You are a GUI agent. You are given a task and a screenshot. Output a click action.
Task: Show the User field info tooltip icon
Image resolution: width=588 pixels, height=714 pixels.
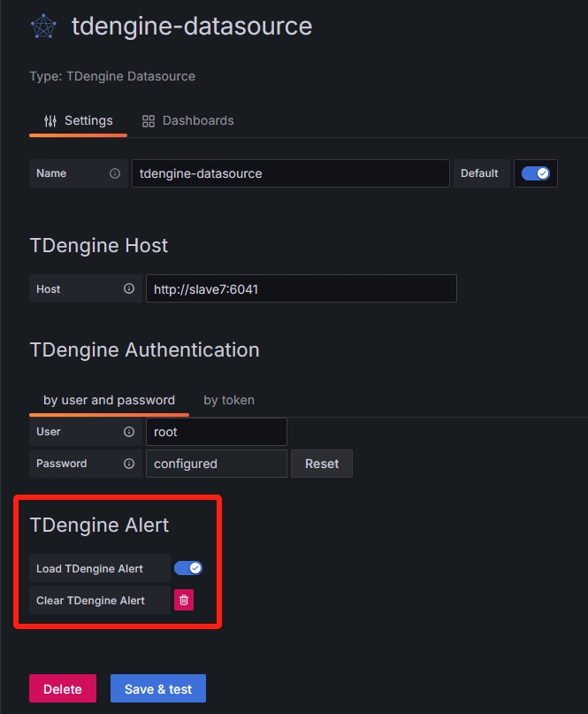pos(129,432)
